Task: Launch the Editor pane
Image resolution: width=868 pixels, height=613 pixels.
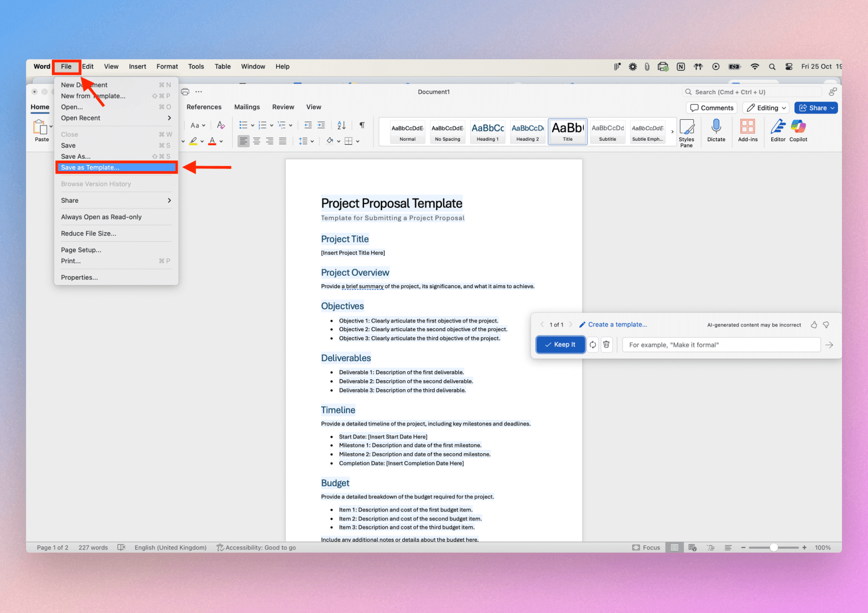Action: 778,132
